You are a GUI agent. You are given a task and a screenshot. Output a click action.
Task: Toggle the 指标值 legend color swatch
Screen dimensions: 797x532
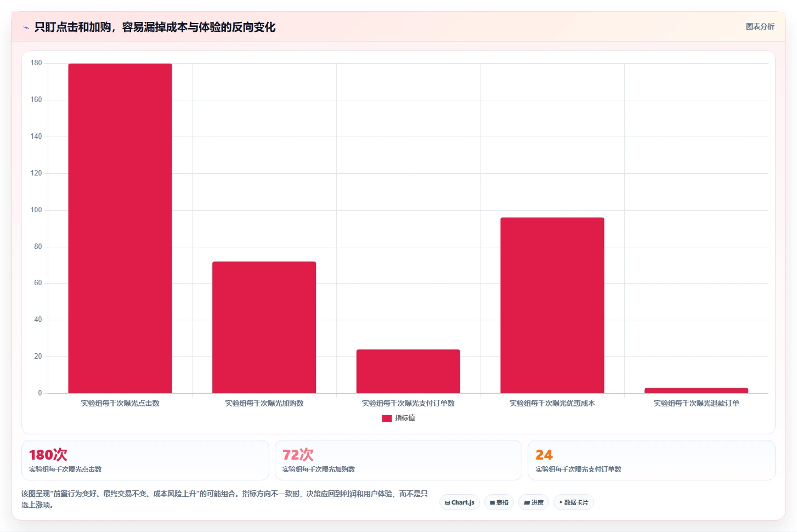pos(387,418)
